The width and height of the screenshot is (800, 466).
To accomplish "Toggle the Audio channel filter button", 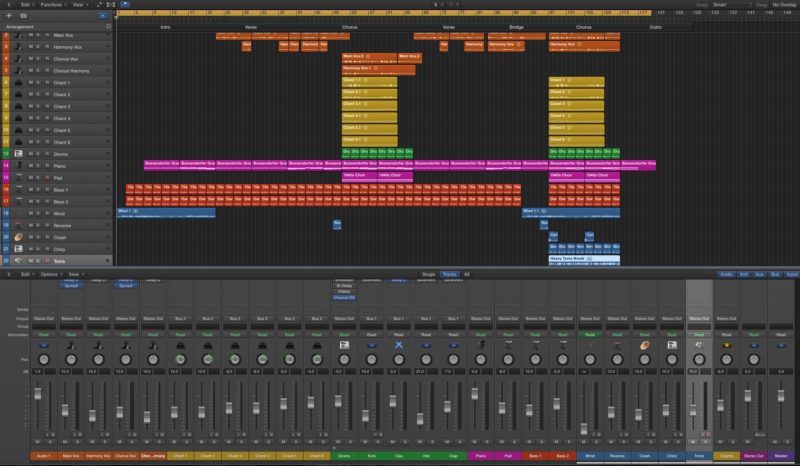I will [727, 275].
